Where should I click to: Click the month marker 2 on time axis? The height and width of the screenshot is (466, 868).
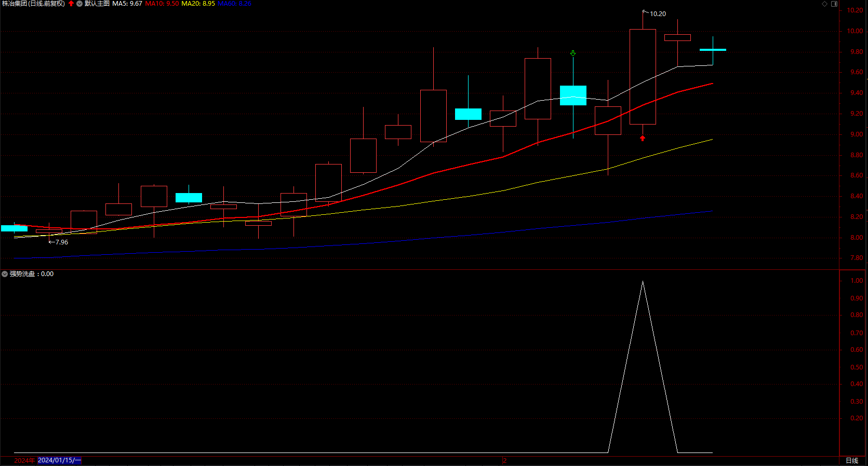[504, 460]
